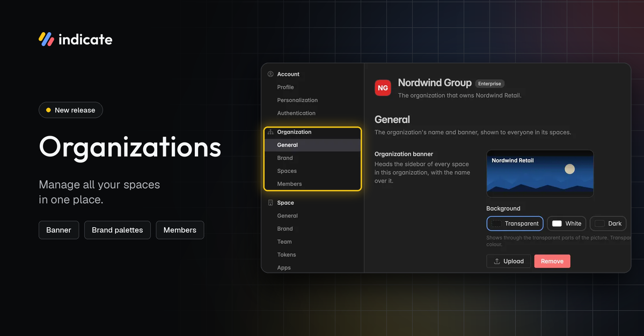Click the large General heading in main panel
The width and height of the screenshot is (644, 336).
click(392, 120)
